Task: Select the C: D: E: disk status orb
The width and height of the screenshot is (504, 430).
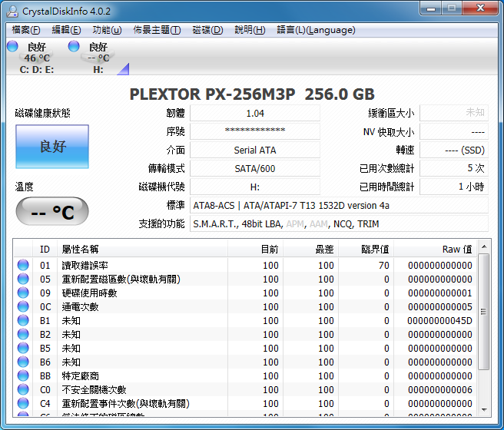Action: pos(12,47)
